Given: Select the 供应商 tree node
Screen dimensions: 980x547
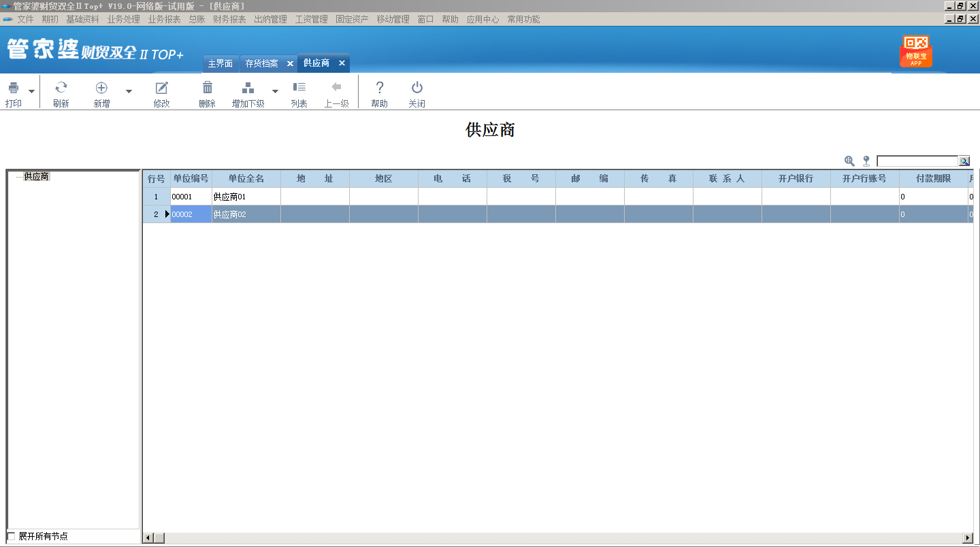Looking at the screenshot, I should point(36,176).
